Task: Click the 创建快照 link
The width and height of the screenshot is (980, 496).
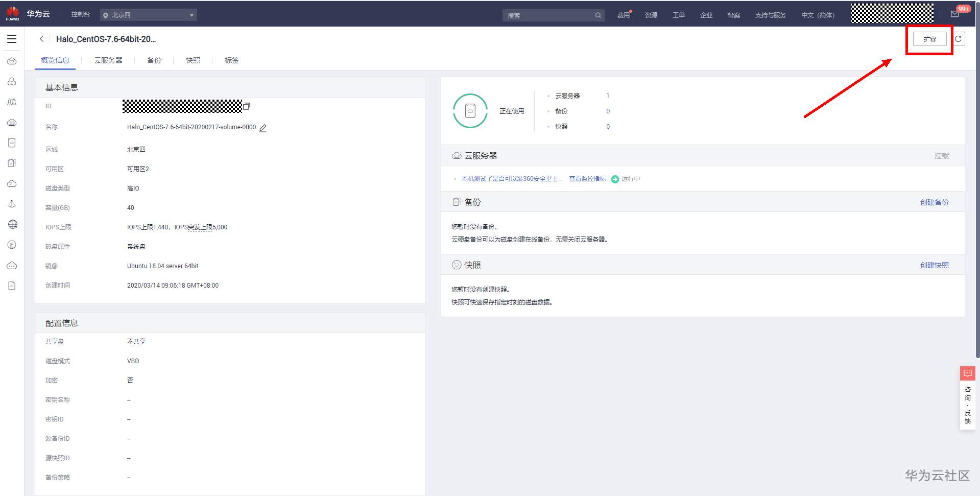Action: click(x=934, y=265)
